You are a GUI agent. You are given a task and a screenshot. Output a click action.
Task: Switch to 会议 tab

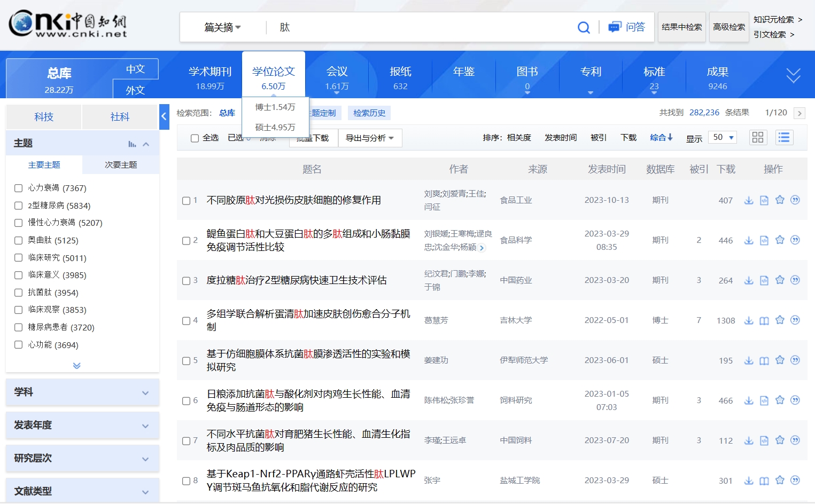337,77
